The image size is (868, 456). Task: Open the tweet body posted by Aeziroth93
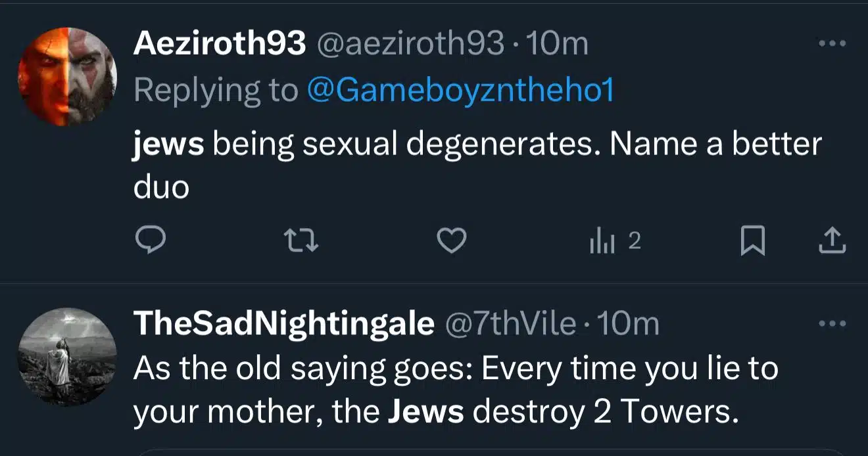coord(477,164)
